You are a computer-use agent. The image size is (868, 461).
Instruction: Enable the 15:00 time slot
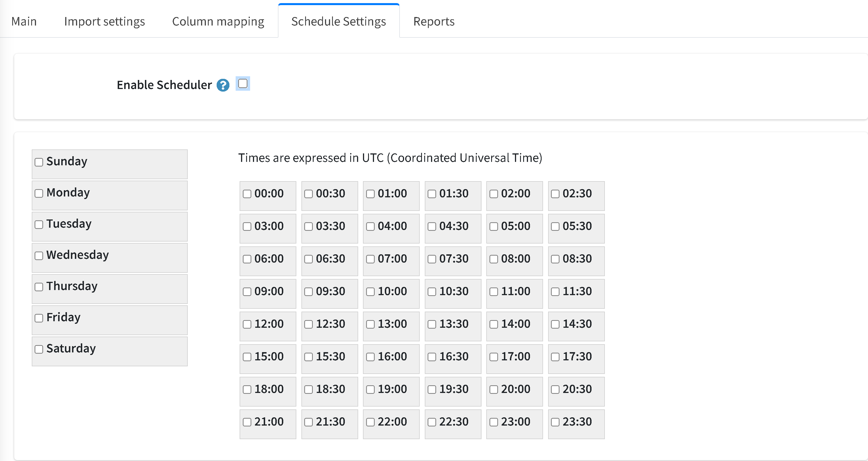click(247, 357)
